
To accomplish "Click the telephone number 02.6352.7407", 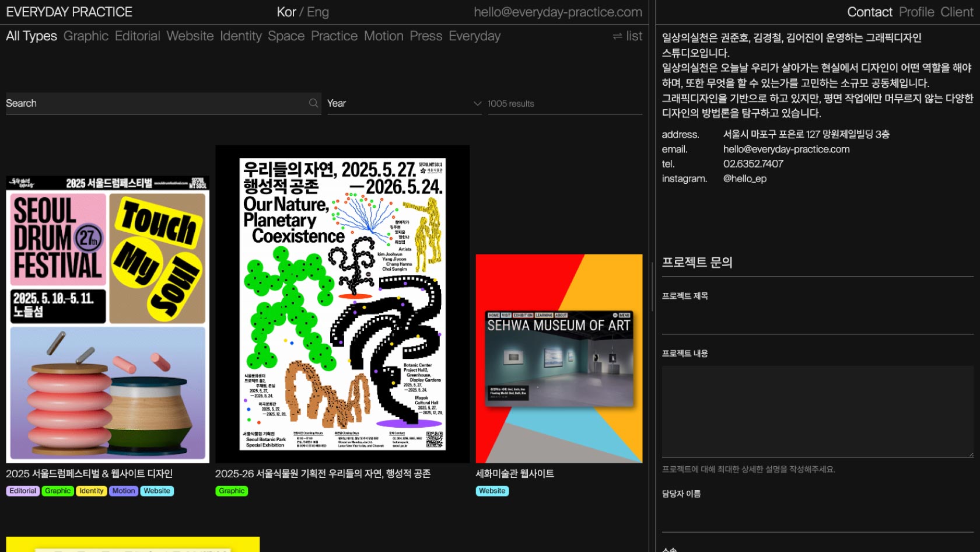I will point(753,164).
